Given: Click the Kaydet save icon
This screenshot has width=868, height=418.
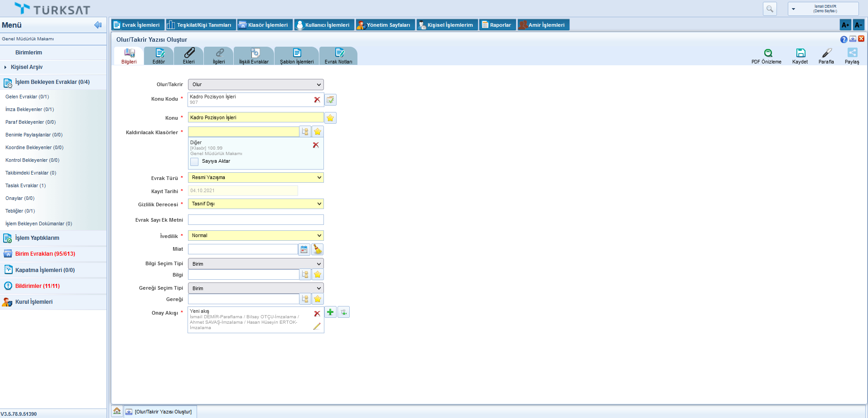Looking at the screenshot, I should tap(800, 53).
